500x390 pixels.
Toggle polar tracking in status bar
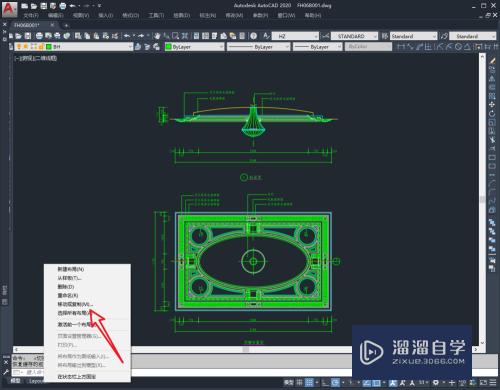335,382
